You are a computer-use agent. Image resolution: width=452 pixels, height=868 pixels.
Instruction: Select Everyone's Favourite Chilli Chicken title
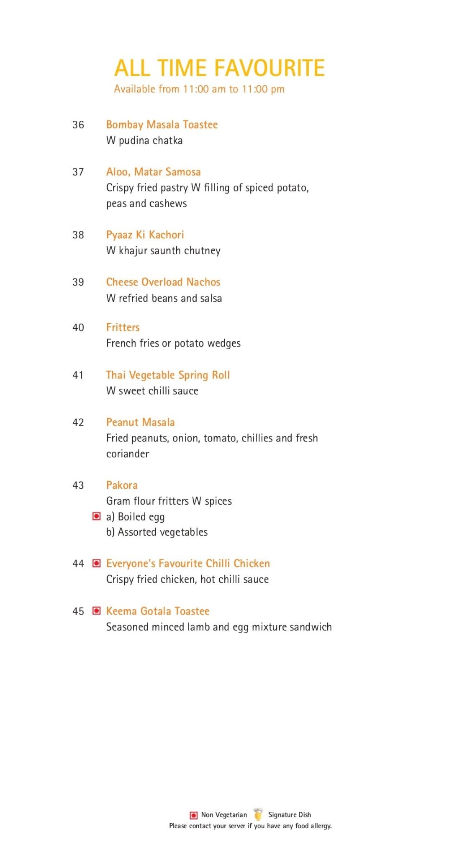coord(188,564)
